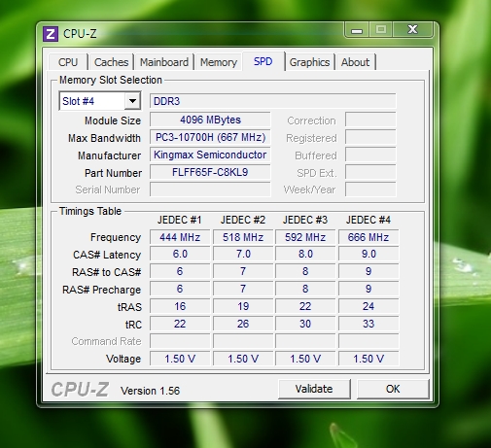The width and height of the screenshot is (491, 448).
Task: Click the disabled maximize button
Action: 381,29
